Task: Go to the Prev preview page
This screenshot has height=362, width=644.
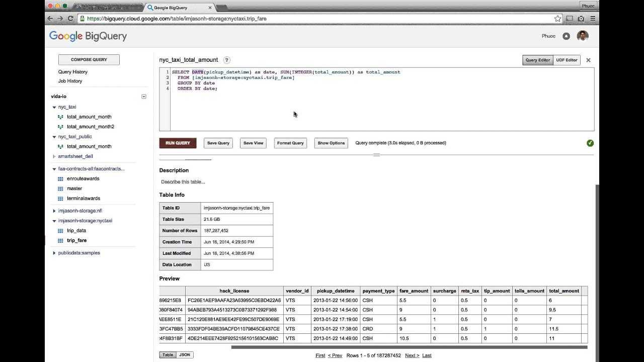Action: click(335, 355)
